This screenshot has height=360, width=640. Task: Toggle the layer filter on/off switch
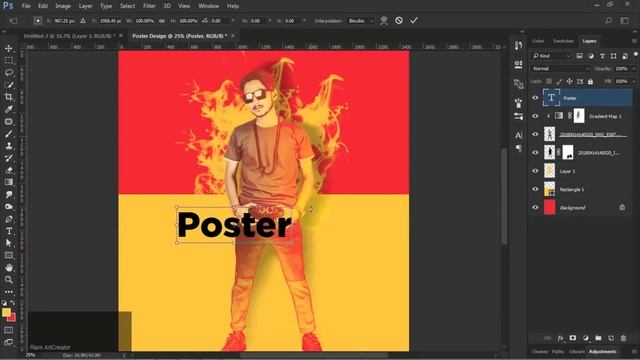(636, 55)
